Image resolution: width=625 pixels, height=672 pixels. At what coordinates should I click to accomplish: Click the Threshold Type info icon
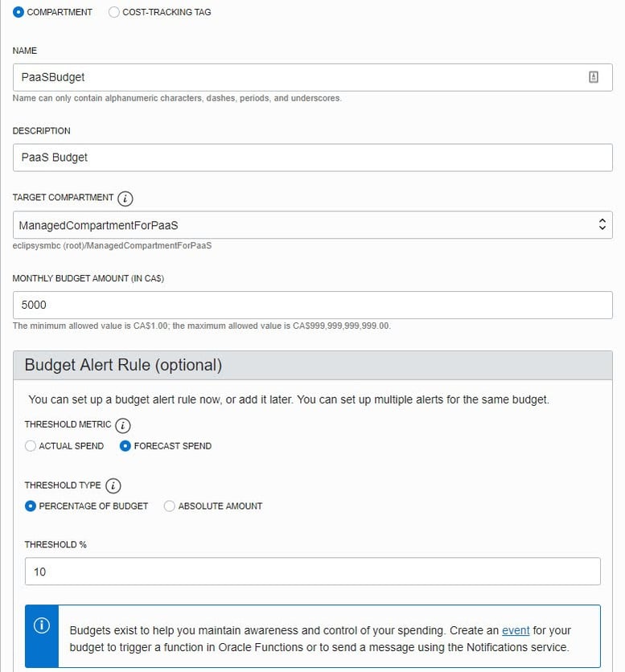click(x=113, y=486)
